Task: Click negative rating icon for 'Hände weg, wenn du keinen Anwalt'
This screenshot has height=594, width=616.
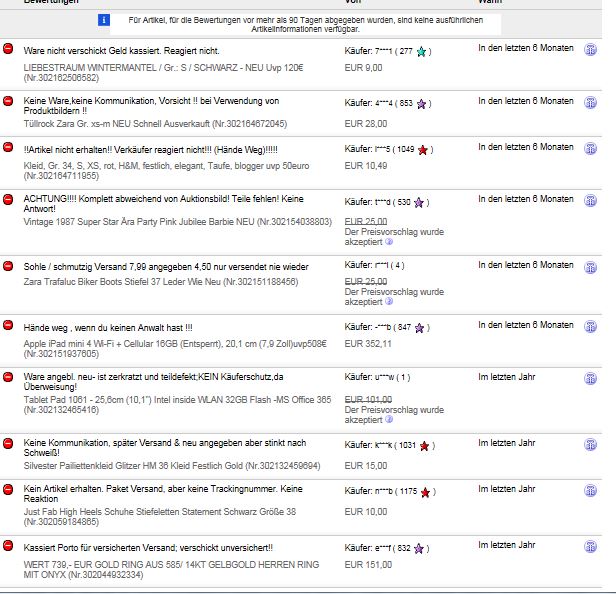Action: point(8,325)
